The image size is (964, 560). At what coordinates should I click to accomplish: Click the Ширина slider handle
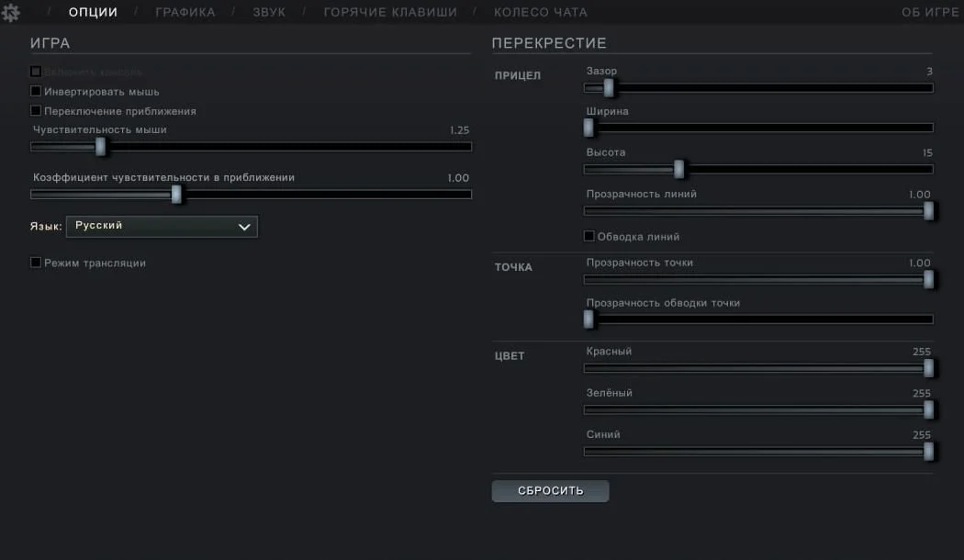pos(588,128)
